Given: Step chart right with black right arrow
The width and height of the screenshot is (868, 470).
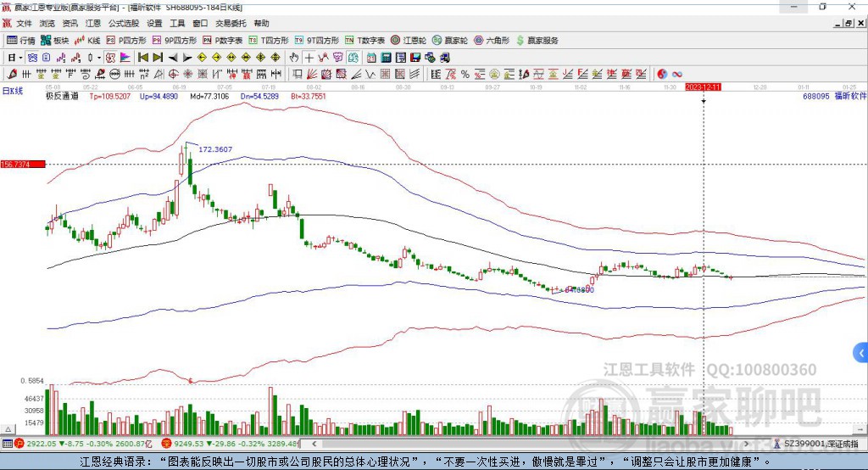Looking at the screenshot, I should click(x=187, y=58).
